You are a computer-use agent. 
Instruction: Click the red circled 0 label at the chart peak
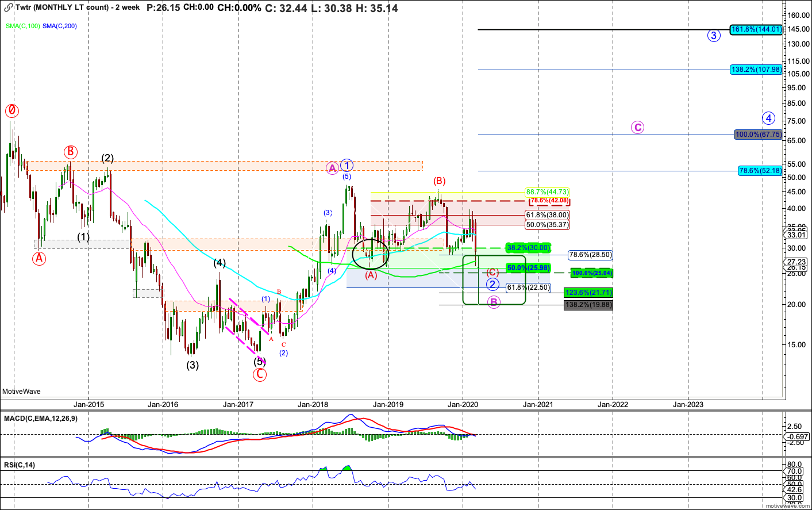[11, 110]
